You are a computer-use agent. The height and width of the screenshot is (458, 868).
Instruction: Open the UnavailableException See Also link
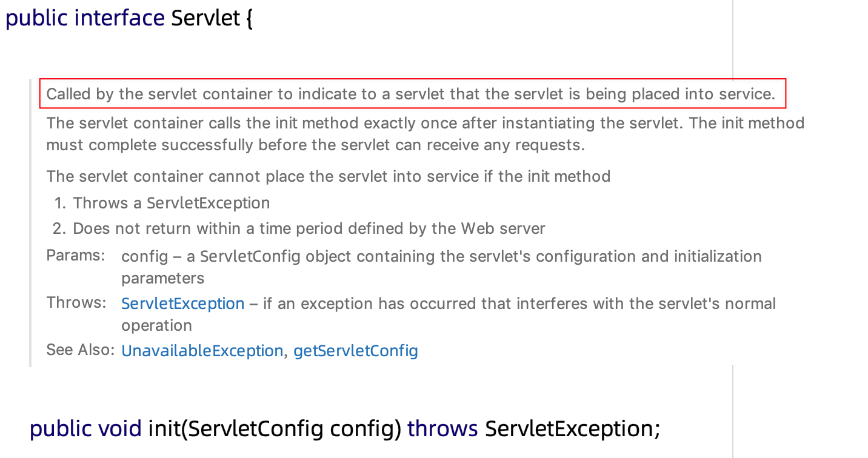(x=202, y=351)
